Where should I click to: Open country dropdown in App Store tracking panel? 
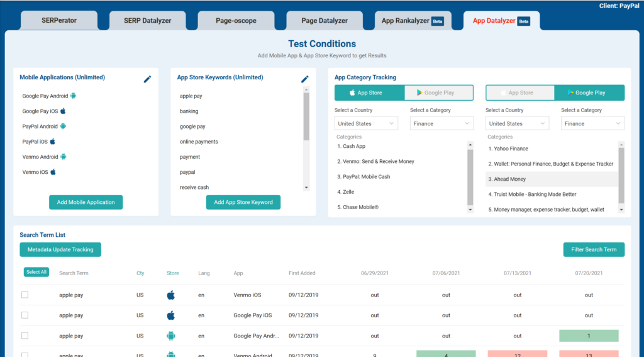click(366, 123)
